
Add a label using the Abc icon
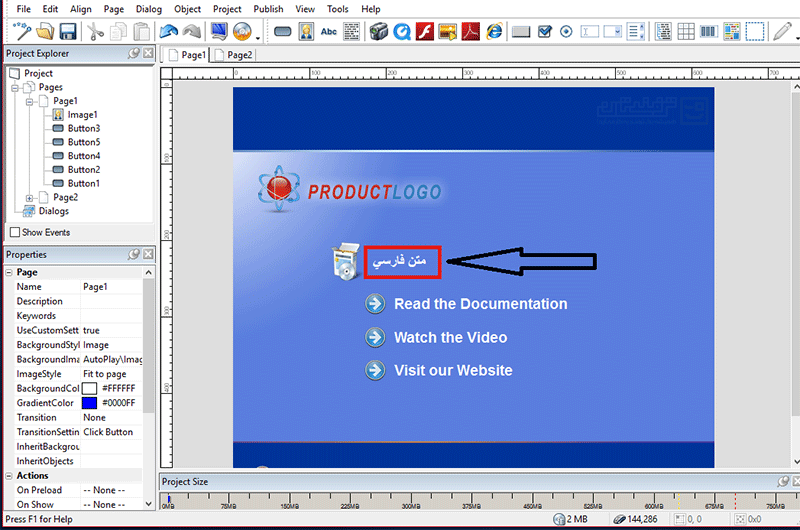pos(328,32)
